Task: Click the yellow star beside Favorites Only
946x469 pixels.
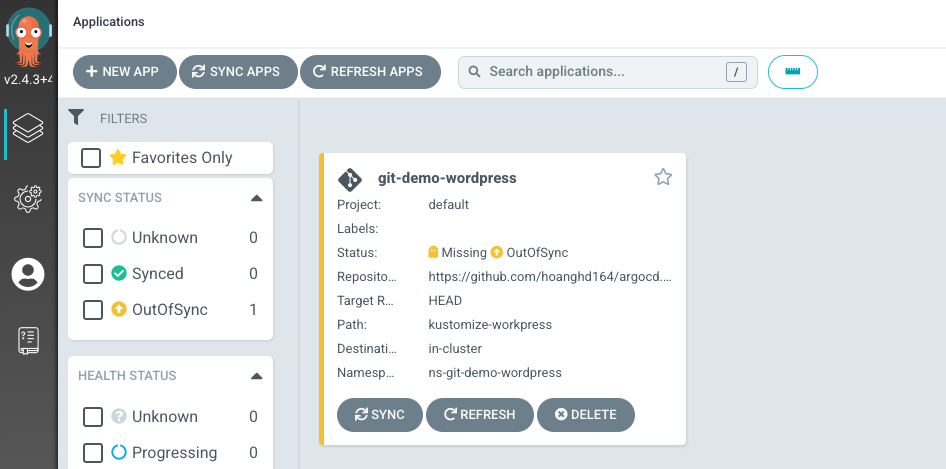Action: tap(118, 158)
